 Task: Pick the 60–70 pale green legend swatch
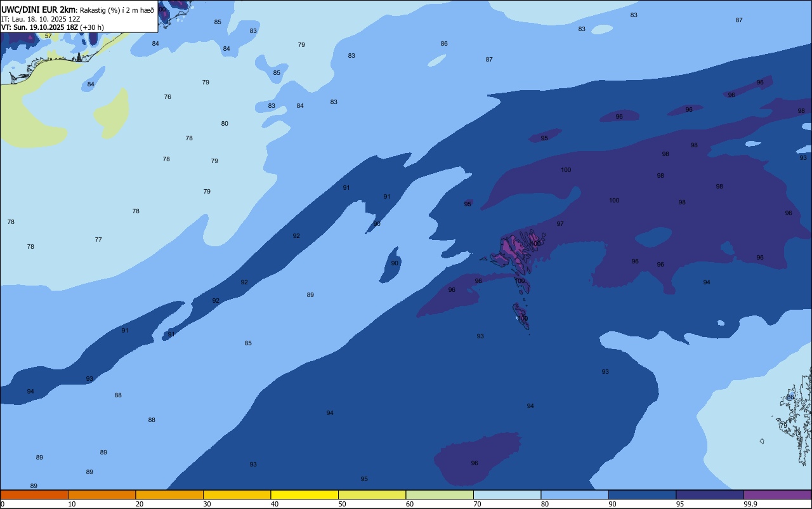440,494
